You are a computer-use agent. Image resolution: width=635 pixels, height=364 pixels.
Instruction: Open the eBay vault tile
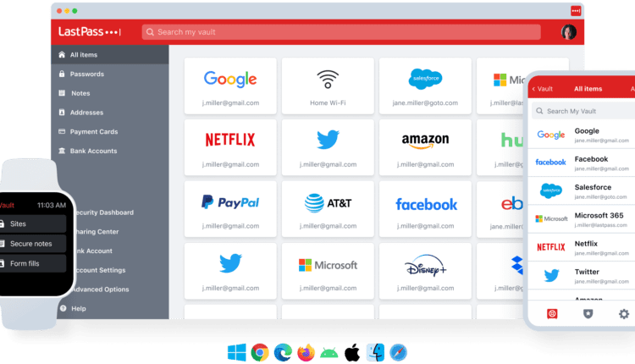tap(500, 209)
